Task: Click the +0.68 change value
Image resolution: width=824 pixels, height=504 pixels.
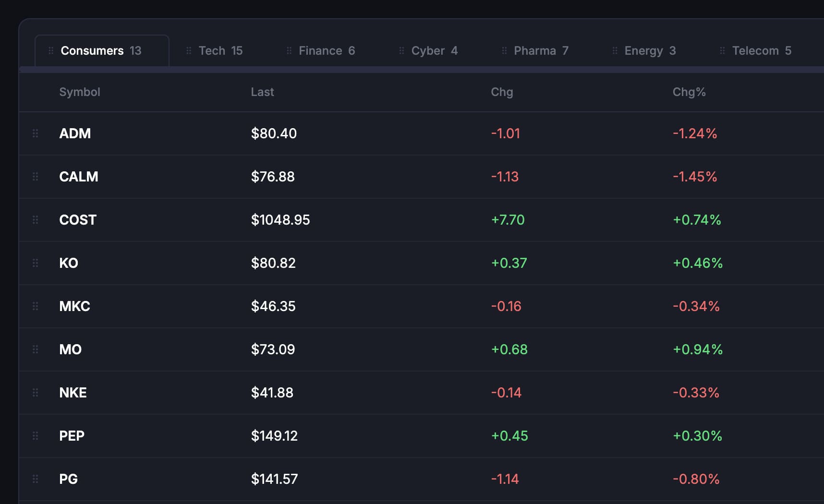Action: point(509,349)
